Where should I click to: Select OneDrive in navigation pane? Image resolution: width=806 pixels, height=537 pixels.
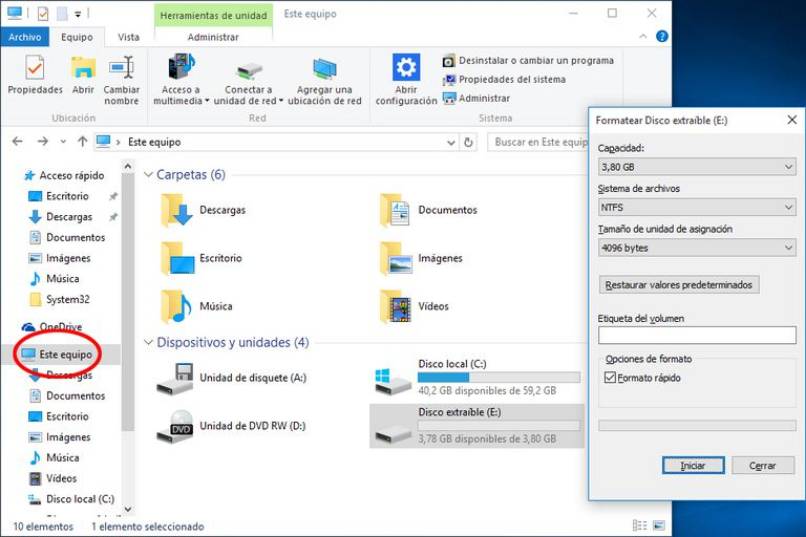[x=52, y=327]
